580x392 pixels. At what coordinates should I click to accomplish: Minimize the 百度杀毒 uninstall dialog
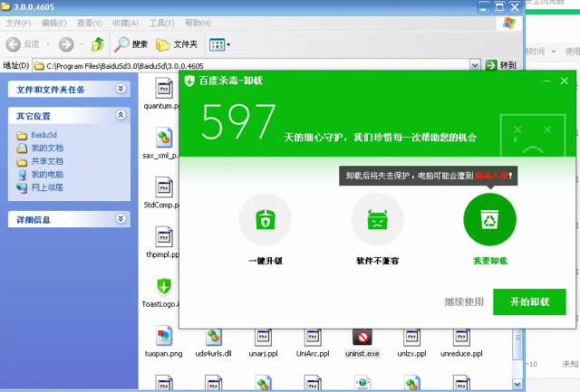coord(546,81)
